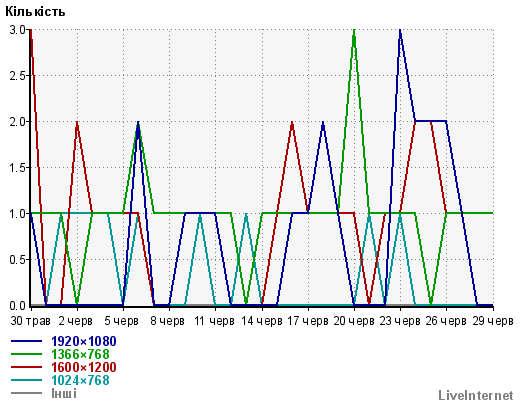This screenshot has width=520, height=405.
Task: Click the 1024×768 legend label
Action: pos(80,380)
